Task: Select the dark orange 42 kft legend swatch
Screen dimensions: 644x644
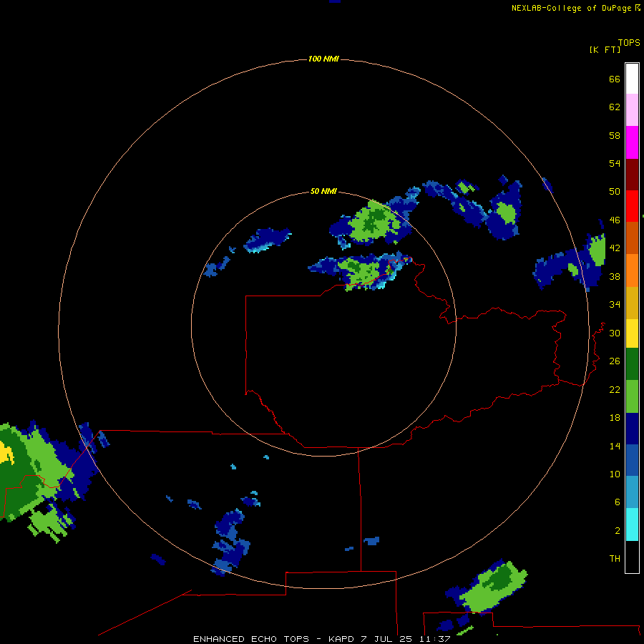Action: click(x=632, y=238)
